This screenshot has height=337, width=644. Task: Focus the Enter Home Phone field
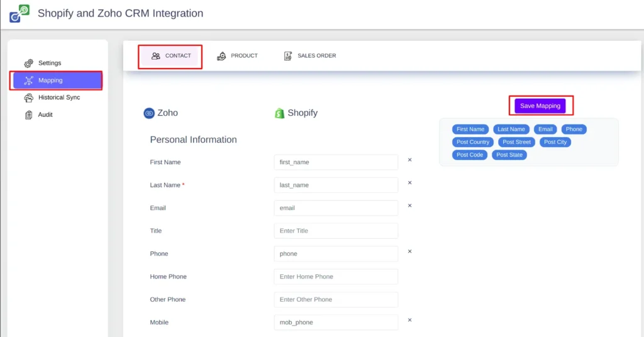(x=336, y=277)
